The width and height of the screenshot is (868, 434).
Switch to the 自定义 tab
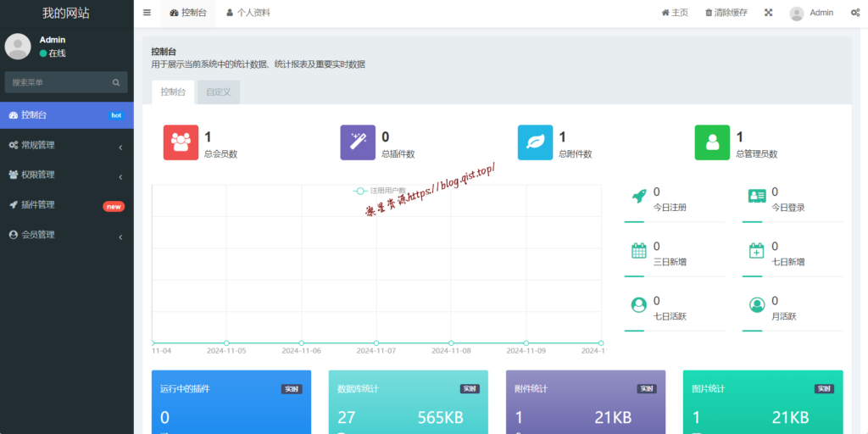pyautogui.click(x=218, y=92)
